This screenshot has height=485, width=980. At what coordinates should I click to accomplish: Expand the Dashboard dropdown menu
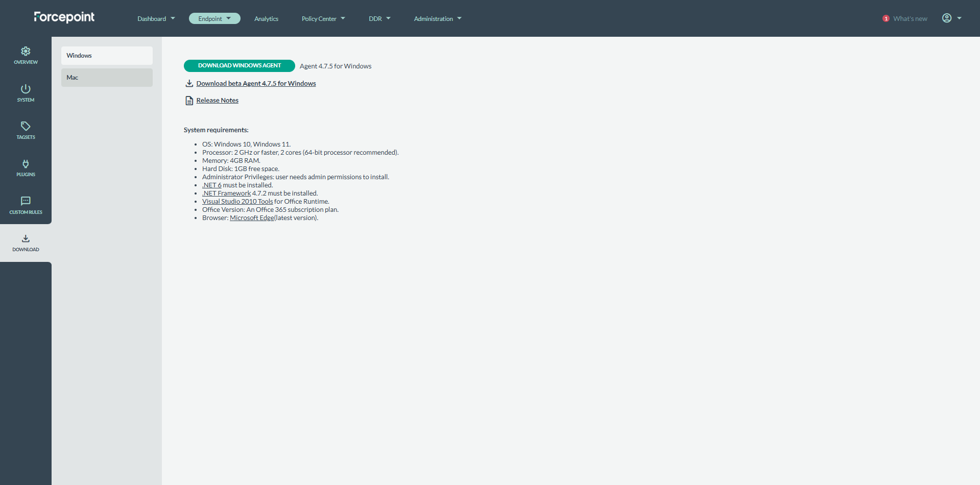156,18
